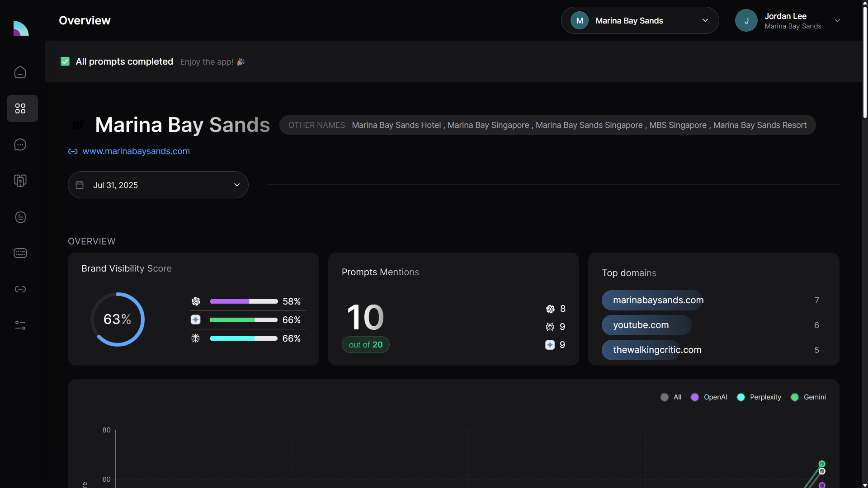This screenshot has height=488, width=868.
Task: Enable the Perplexity chart filter
Action: point(759,397)
